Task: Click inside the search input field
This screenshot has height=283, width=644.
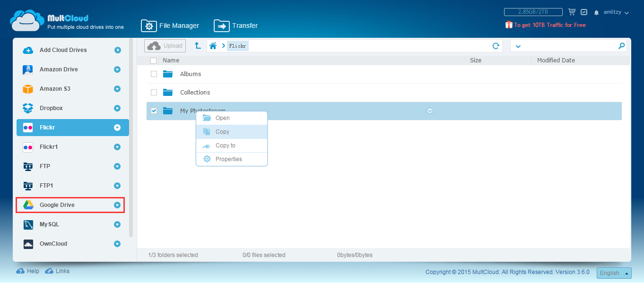Action: click(x=569, y=46)
